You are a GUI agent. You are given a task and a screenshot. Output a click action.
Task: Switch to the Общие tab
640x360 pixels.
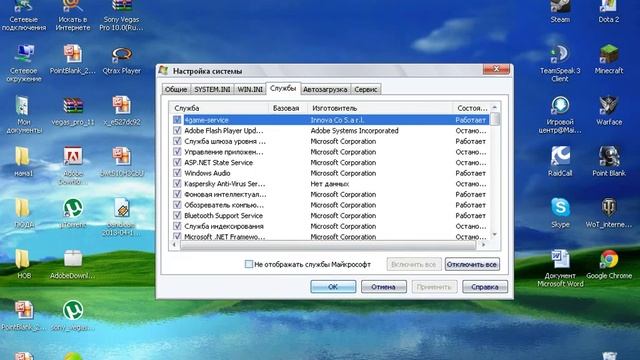point(176,89)
